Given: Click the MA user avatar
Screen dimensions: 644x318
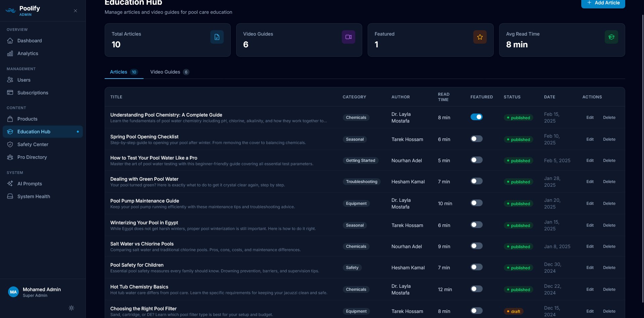Looking at the screenshot, I should pyautogui.click(x=13, y=292).
